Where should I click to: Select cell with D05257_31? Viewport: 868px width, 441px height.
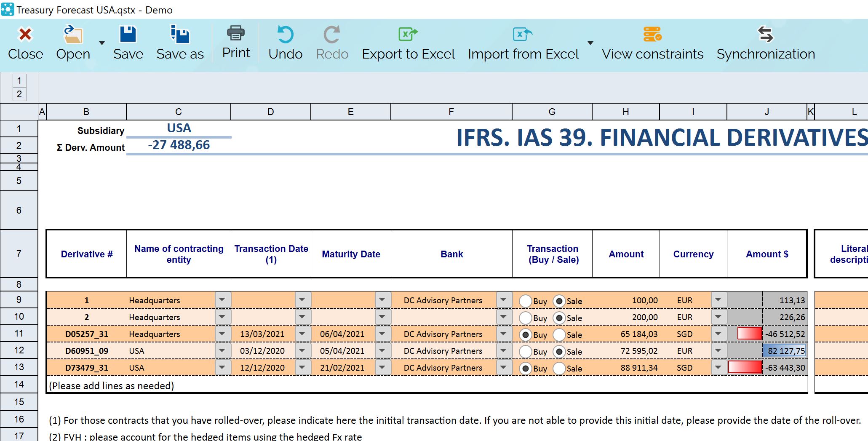click(x=86, y=334)
